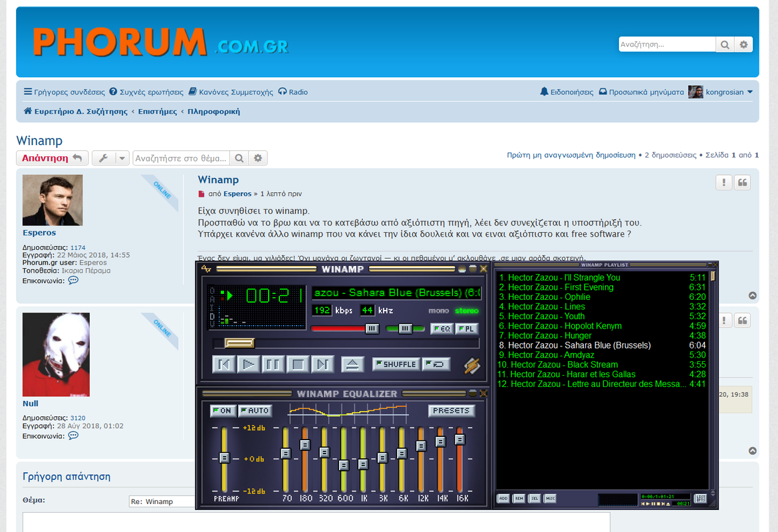Go to Ευρετήριο Δ. Συζήτησης board index
Image resolution: width=778 pixels, height=532 pixels.
tap(75, 111)
